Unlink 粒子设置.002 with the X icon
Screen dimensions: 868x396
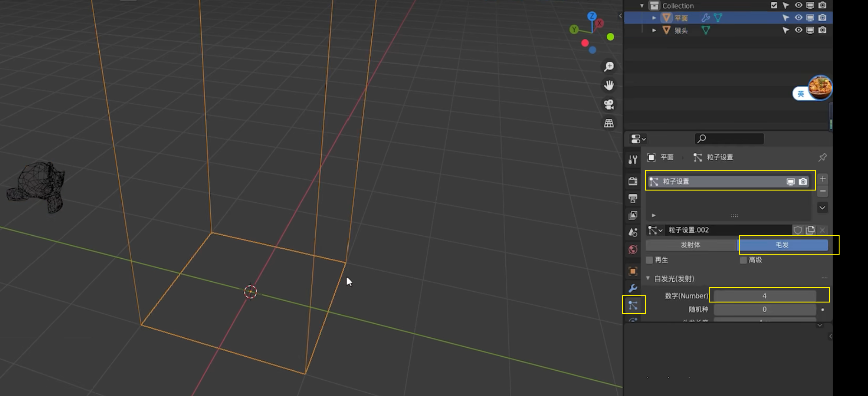pos(822,230)
